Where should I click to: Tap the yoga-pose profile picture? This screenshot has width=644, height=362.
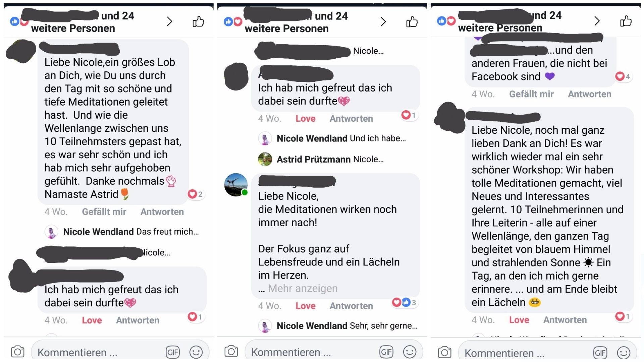tap(236, 185)
